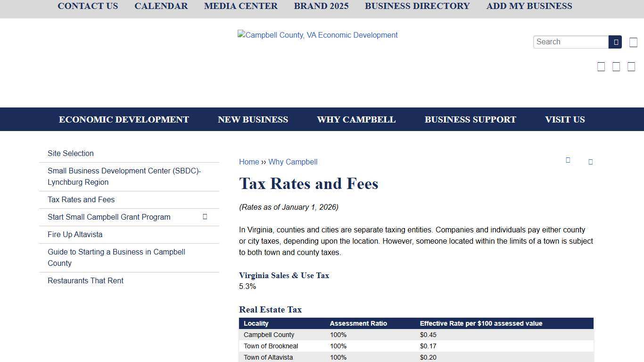Click the Town of Brookneal table row

(x=330, y=346)
